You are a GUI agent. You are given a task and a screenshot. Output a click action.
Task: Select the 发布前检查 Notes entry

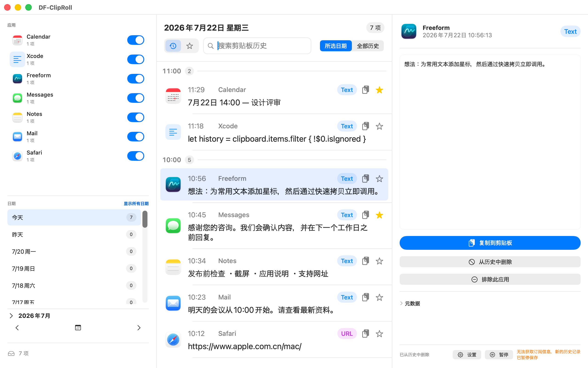click(x=274, y=267)
